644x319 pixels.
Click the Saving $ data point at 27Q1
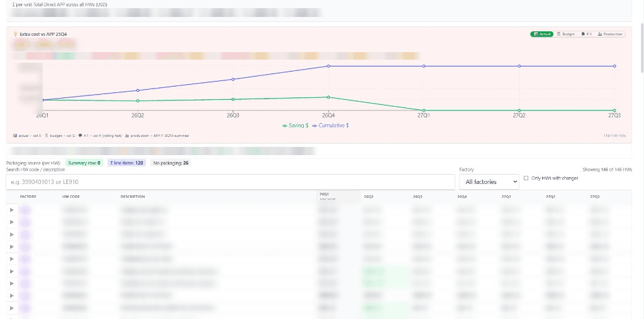[424, 111]
